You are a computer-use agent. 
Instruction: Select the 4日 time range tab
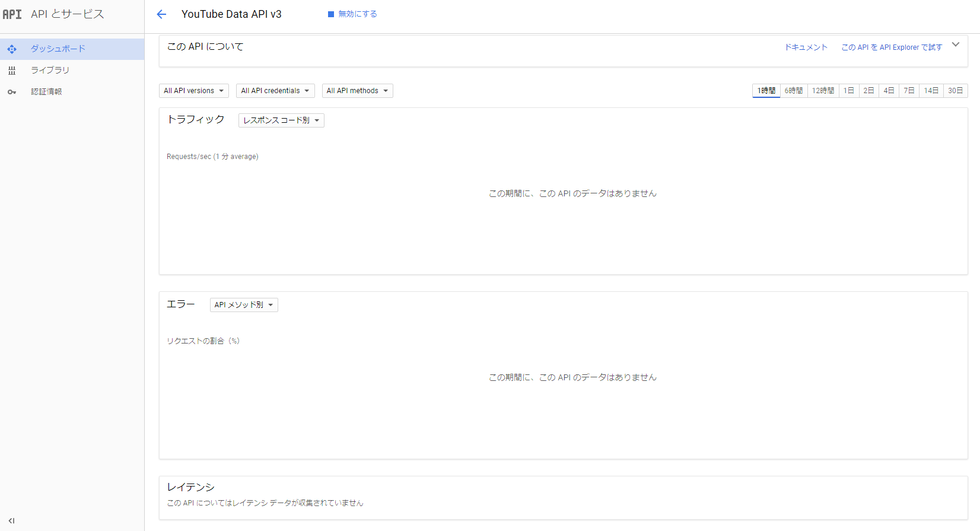coord(889,91)
